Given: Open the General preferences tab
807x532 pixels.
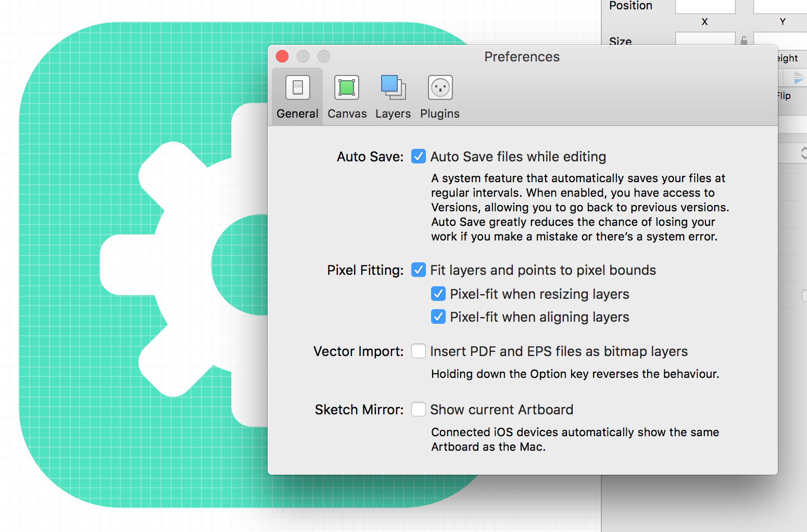Looking at the screenshot, I should 297,97.
